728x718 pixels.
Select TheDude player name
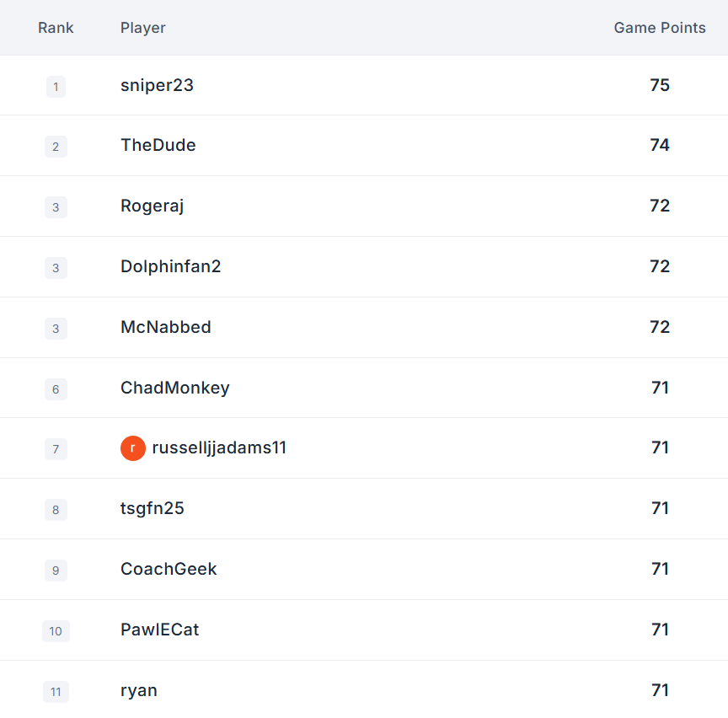(x=158, y=145)
